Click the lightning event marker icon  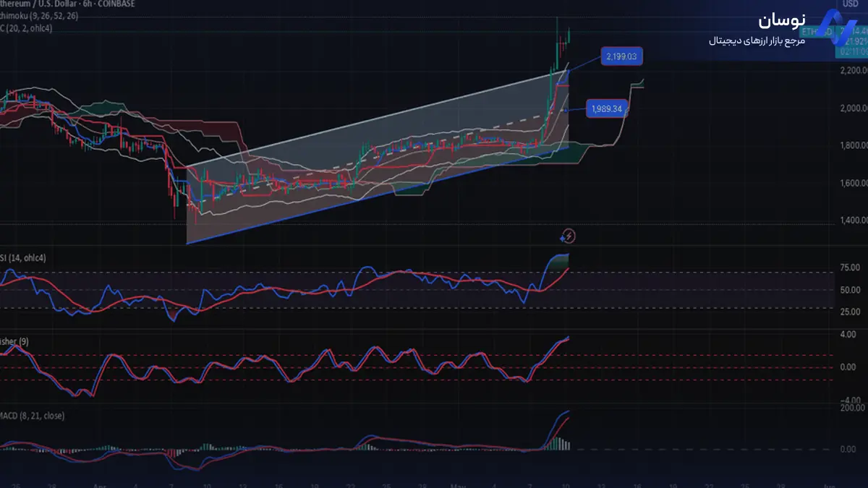(569, 235)
